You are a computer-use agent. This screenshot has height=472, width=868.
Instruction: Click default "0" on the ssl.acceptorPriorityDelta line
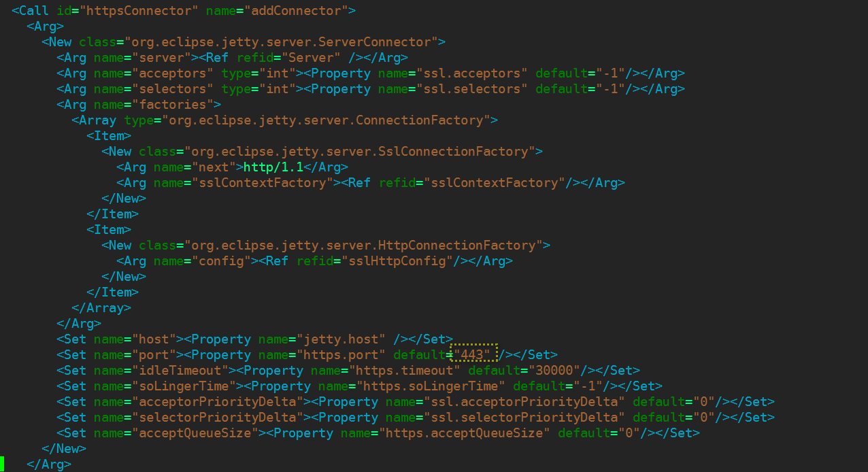tap(704, 402)
